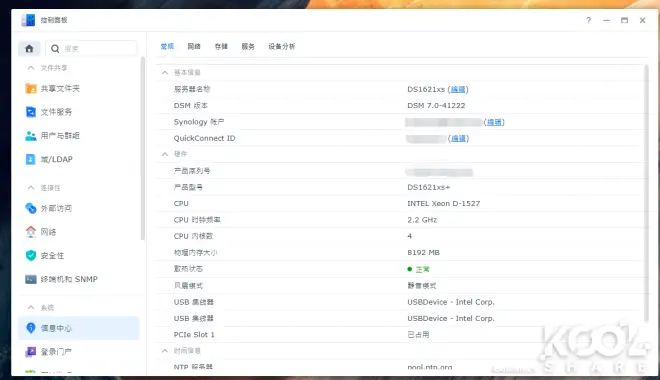
Task: Collapse the 基本信息 section
Action: point(165,72)
